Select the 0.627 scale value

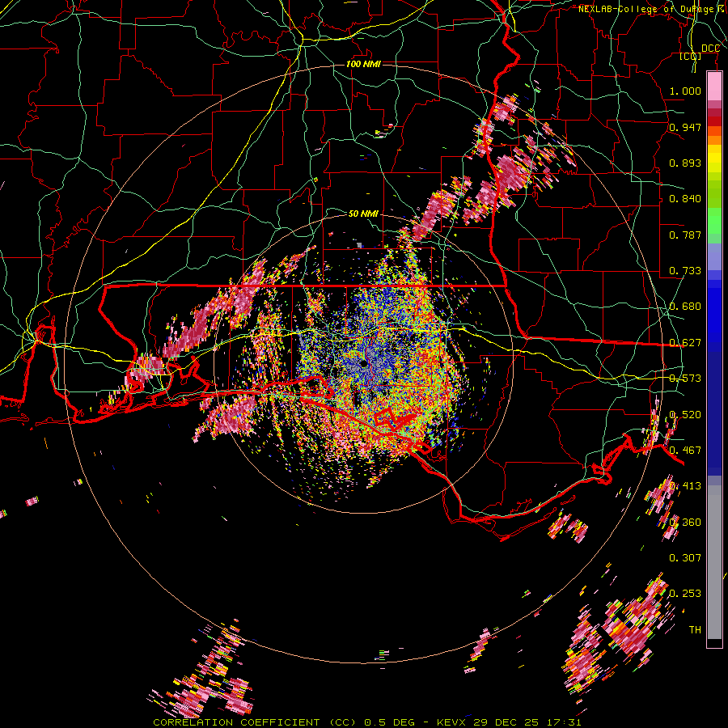click(685, 343)
